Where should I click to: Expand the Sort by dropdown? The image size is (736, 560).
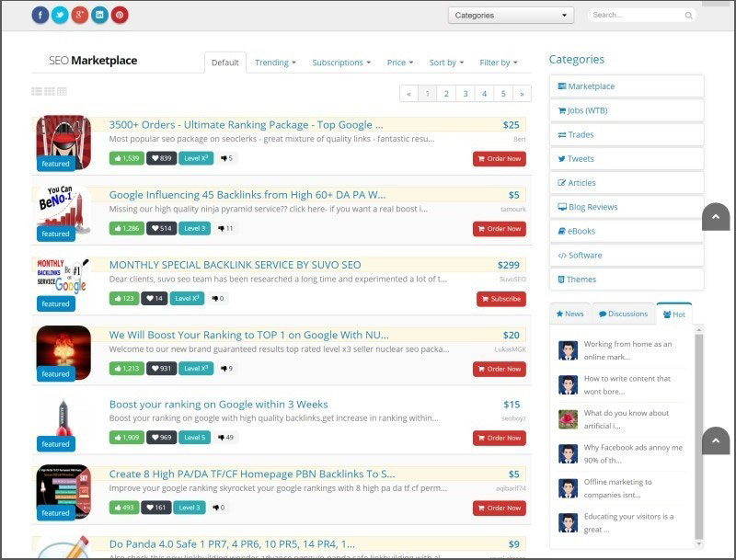pos(445,63)
